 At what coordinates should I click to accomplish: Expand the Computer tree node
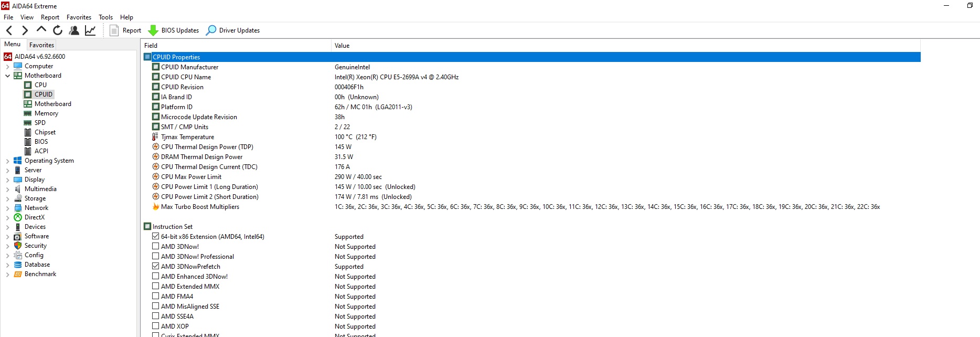7,67
